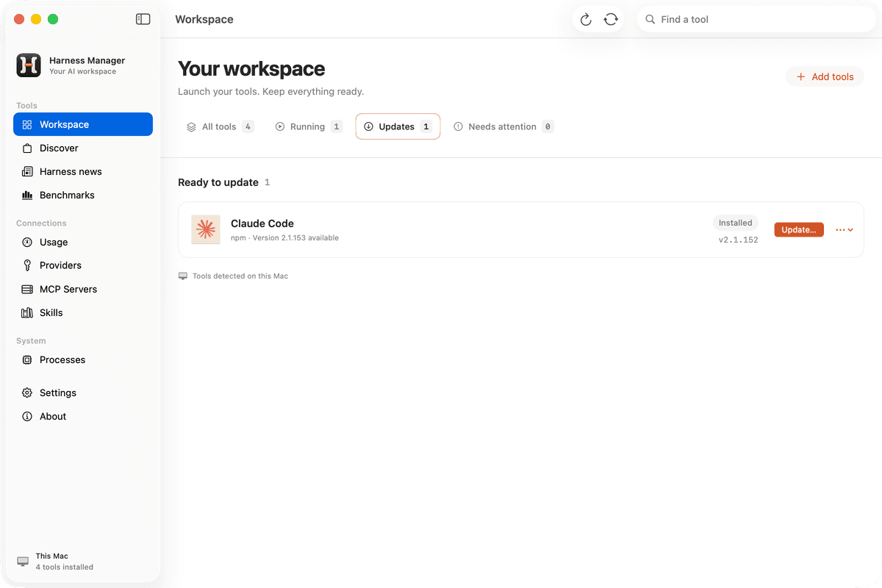Select the Updates tab
The width and height of the screenshot is (882, 588).
point(398,126)
